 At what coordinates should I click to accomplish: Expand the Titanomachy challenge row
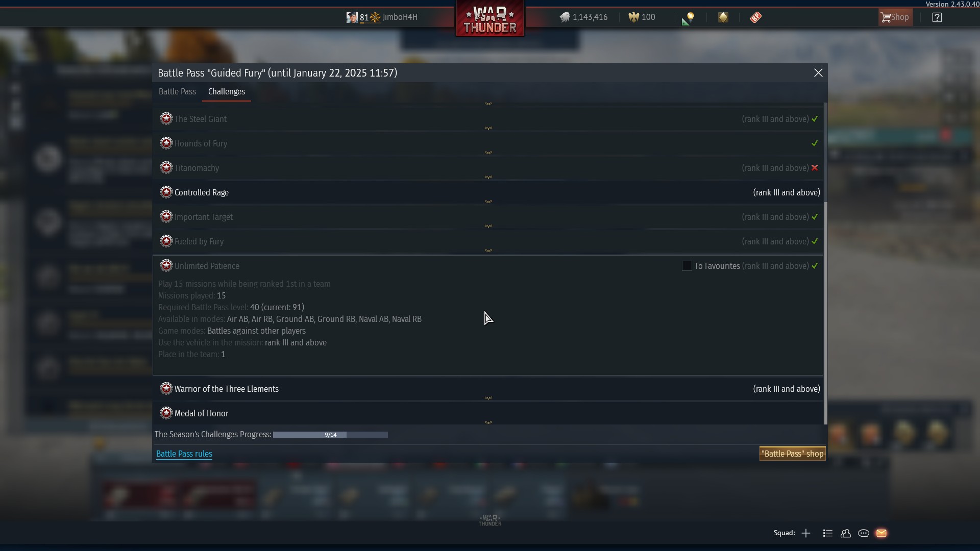(x=487, y=168)
